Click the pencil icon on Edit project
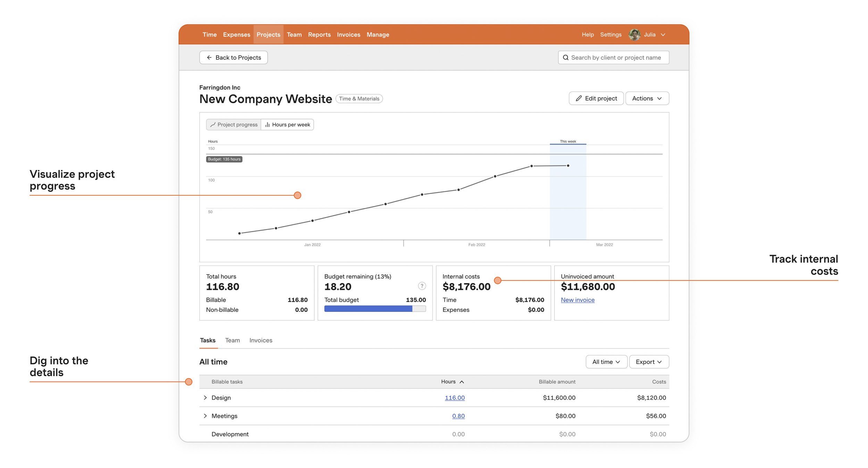 (x=578, y=98)
